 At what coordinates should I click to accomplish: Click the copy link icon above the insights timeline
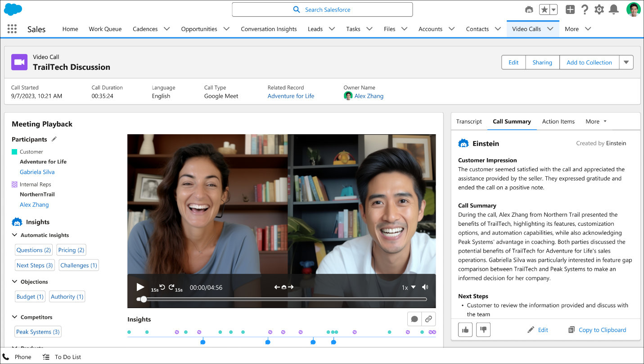428,319
